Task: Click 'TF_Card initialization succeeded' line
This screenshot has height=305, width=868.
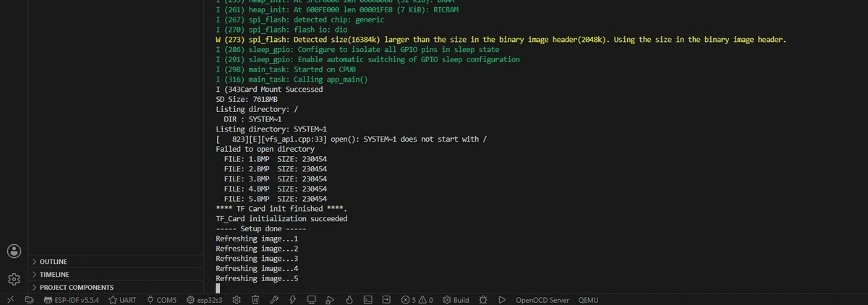Action: click(281, 218)
